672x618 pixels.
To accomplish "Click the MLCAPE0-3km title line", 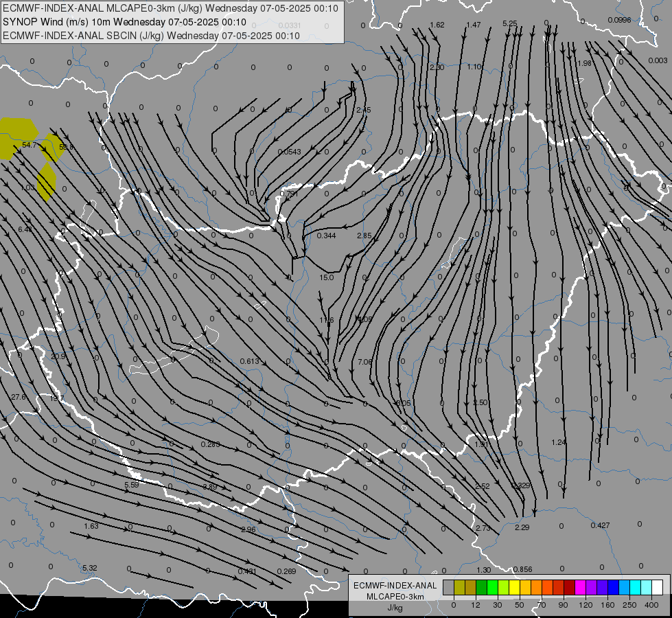I will click(x=170, y=8).
